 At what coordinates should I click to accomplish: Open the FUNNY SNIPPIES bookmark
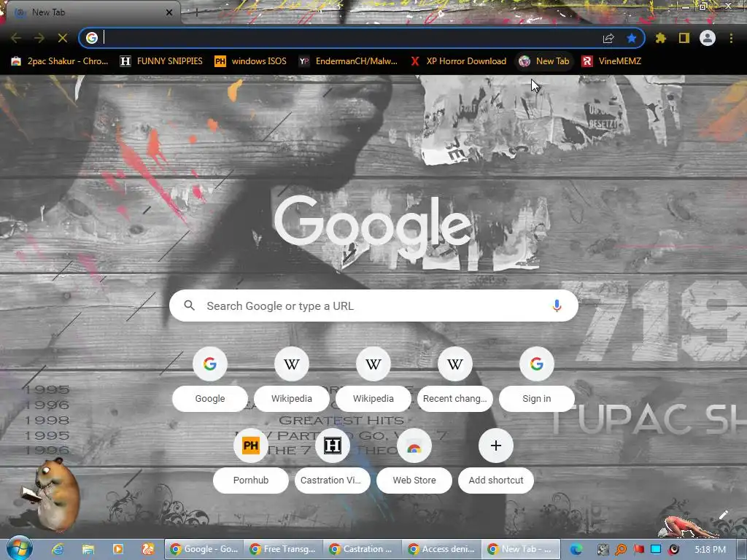[x=161, y=61]
